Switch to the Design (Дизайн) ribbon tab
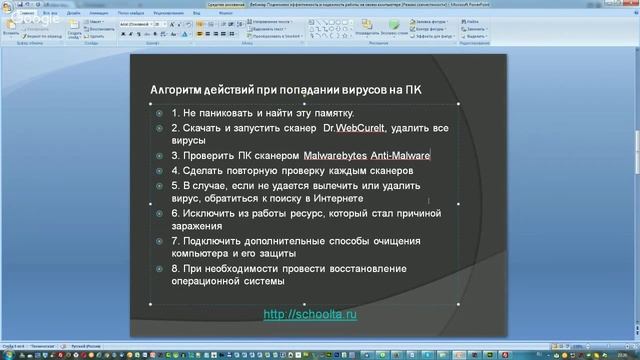The image size is (640, 360). coord(73,13)
